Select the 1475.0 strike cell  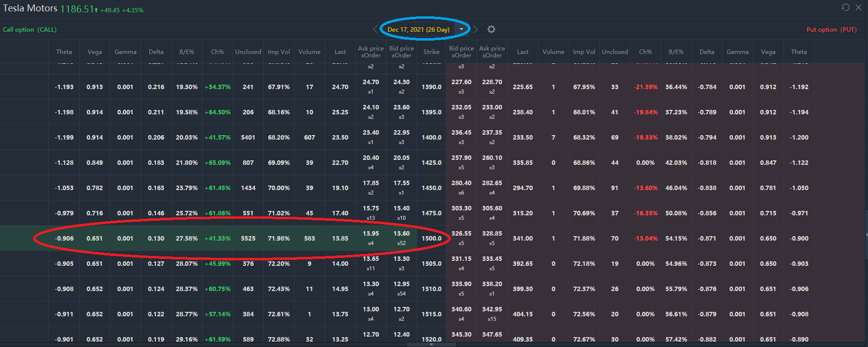pos(432,213)
